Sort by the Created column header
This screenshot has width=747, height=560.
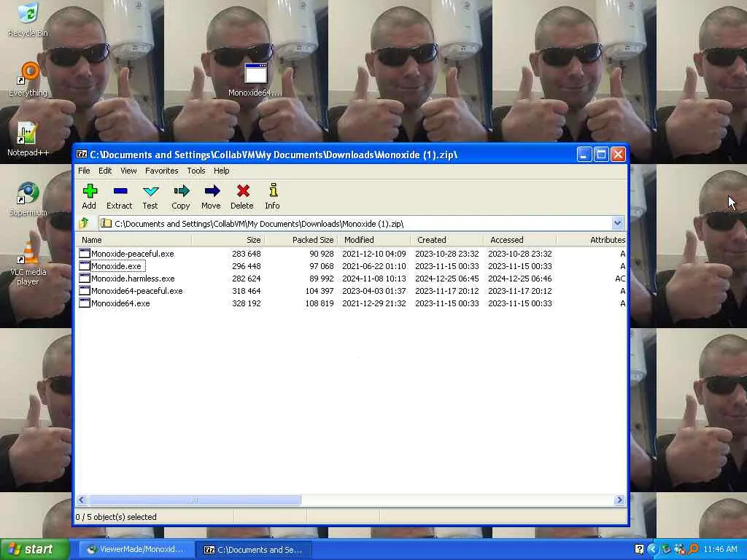click(446, 240)
